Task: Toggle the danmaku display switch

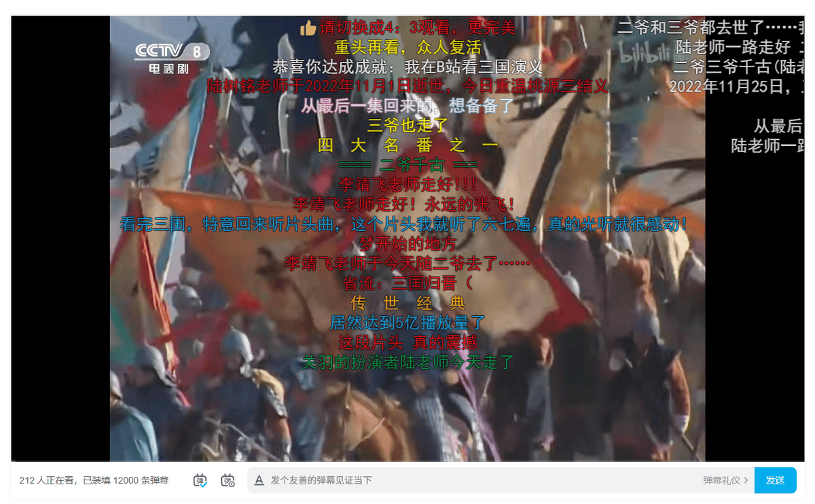Action: 200,480
